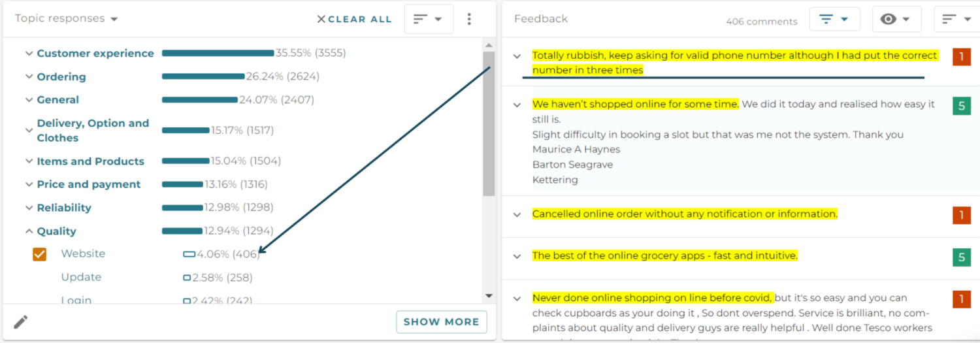Click the Show More button
Viewport: 980px width, 343px height.
pos(442,321)
